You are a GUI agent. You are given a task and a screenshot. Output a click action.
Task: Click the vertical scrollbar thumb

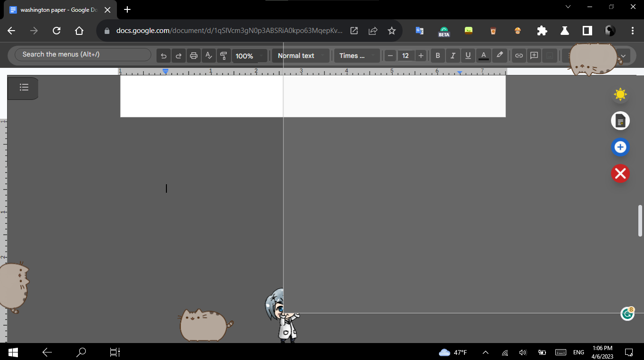point(640,221)
